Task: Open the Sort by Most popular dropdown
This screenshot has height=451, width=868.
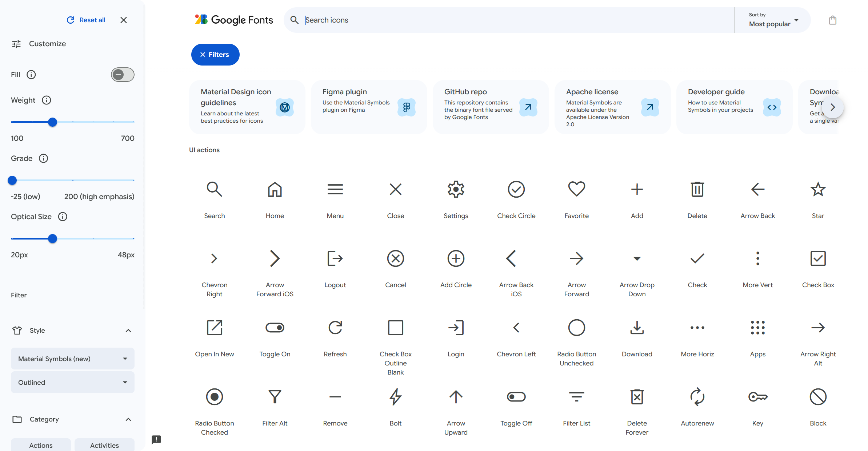Action: pyautogui.click(x=773, y=20)
